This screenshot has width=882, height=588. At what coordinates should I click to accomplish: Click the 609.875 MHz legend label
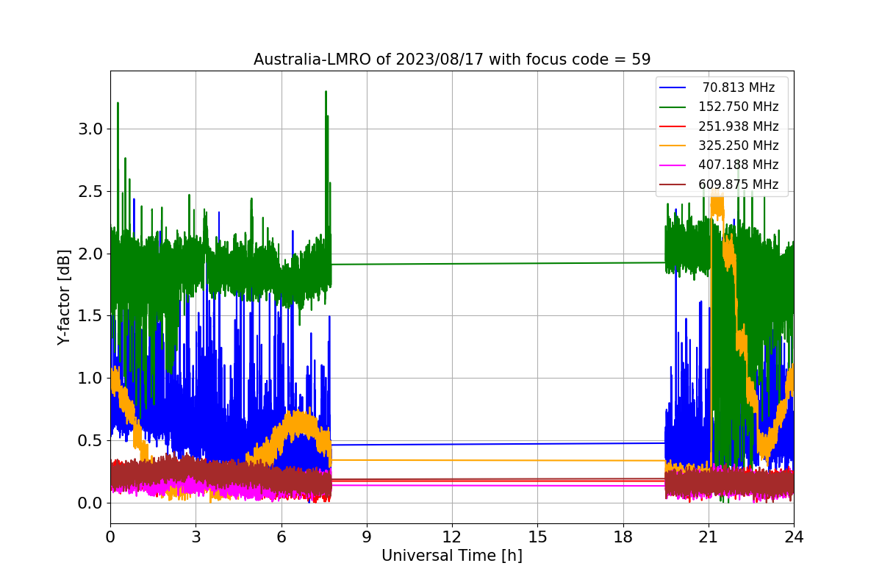click(x=739, y=184)
